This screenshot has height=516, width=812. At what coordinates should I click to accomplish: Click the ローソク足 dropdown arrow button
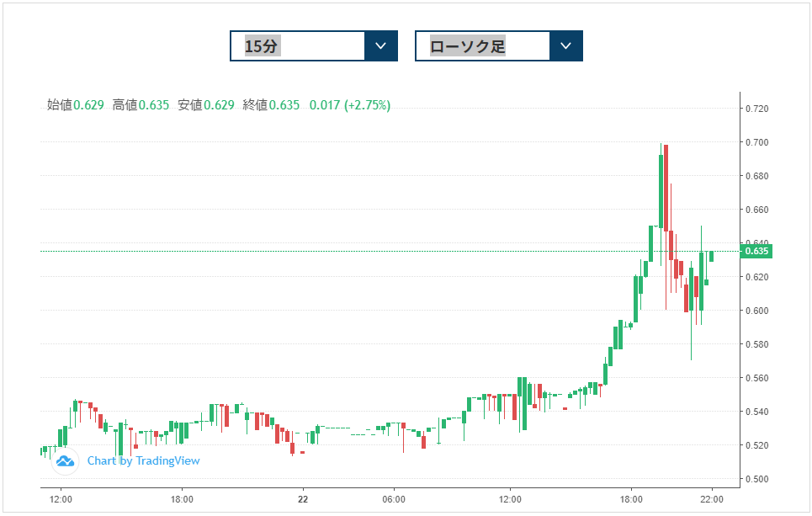click(566, 46)
